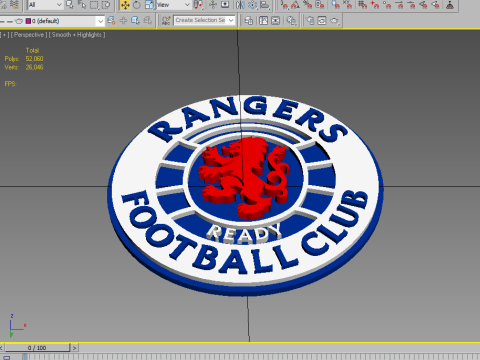The height and width of the screenshot is (360, 480).
Task: Open the [Perspective] viewport menu
Action: click(29, 35)
